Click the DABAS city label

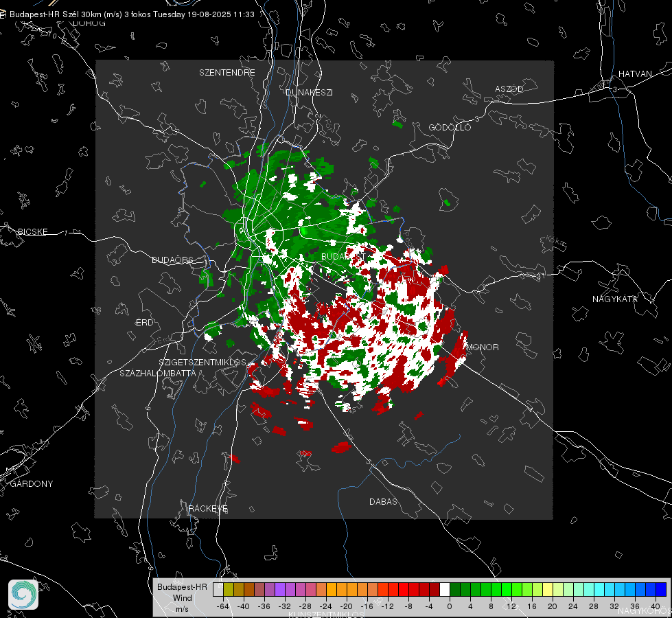383,501
